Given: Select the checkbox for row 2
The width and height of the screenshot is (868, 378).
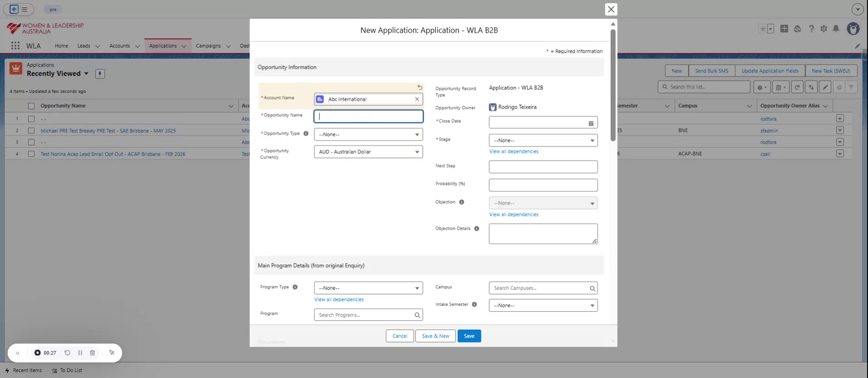Looking at the screenshot, I should click(x=31, y=130).
